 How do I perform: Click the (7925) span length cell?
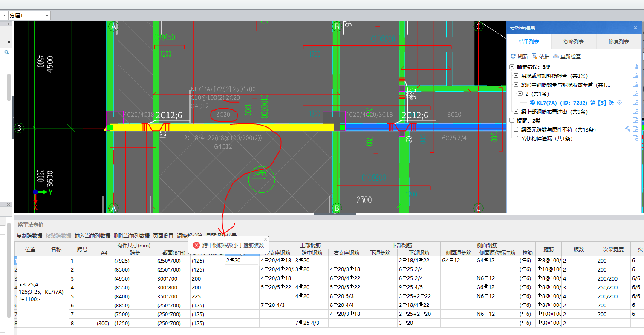pos(134,260)
